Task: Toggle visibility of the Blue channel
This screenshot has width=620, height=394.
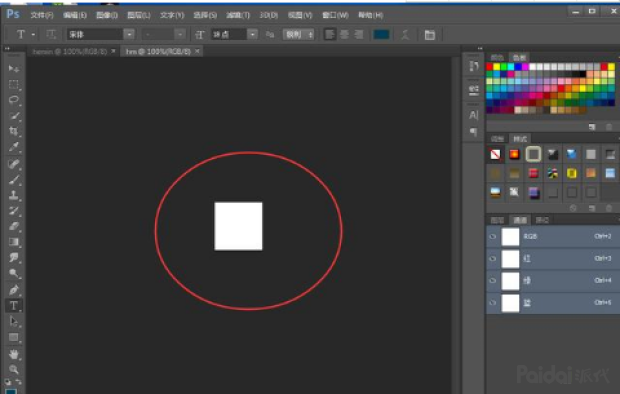Action: (493, 303)
